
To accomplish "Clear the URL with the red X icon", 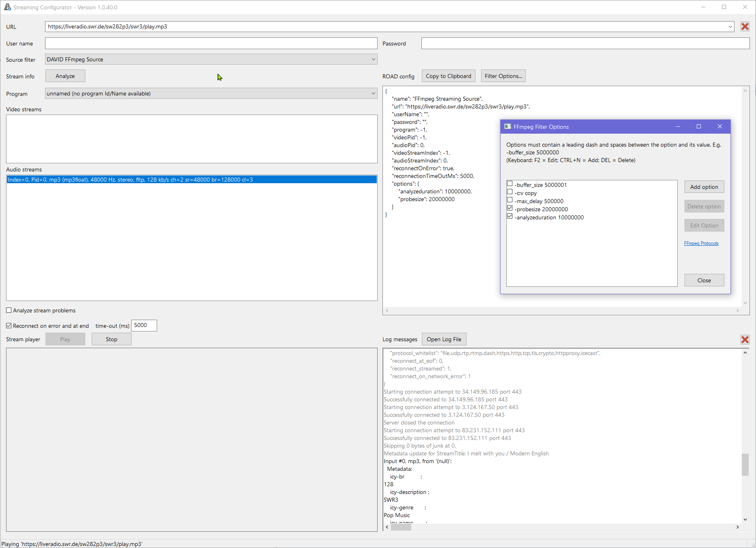I will tap(745, 27).
